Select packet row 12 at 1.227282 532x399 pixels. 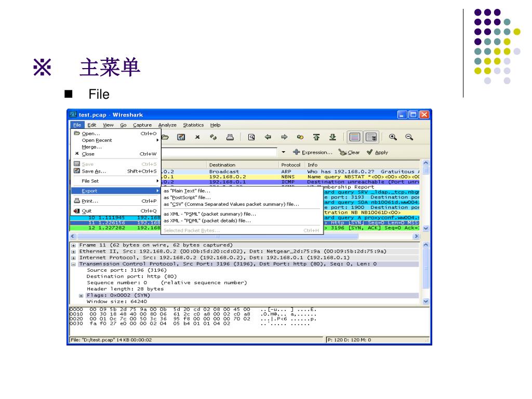[115, 228]
